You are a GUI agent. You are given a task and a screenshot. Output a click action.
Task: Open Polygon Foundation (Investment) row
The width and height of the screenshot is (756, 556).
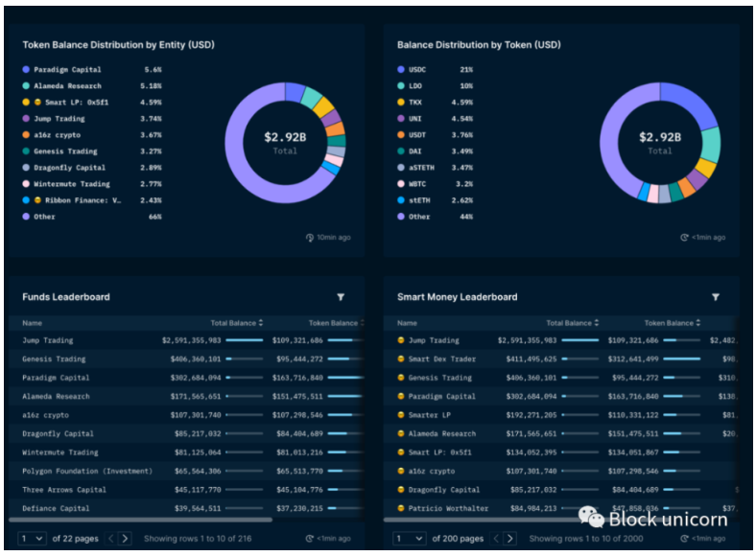coord(186,472)
